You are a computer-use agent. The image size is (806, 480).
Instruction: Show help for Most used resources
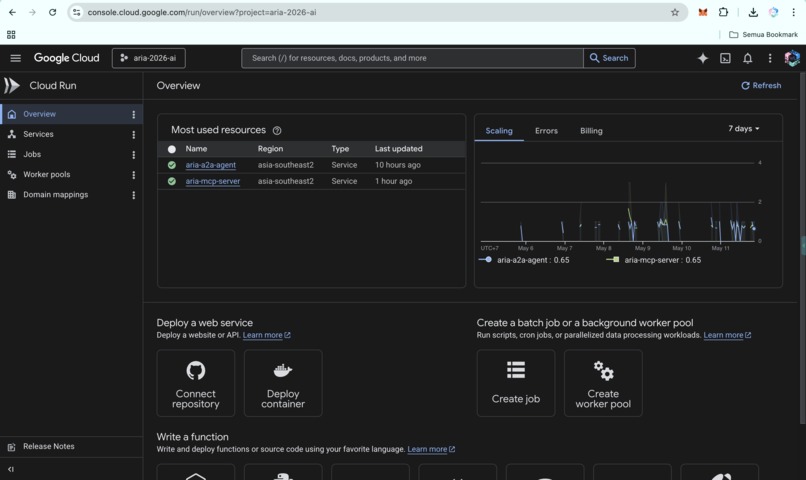coord(277,131)
